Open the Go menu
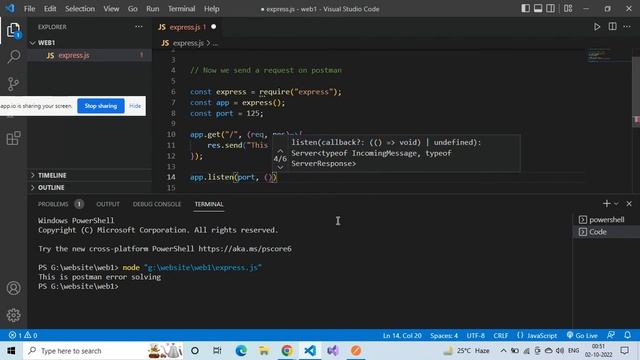The image size is (640, 360). coord(132,9)
